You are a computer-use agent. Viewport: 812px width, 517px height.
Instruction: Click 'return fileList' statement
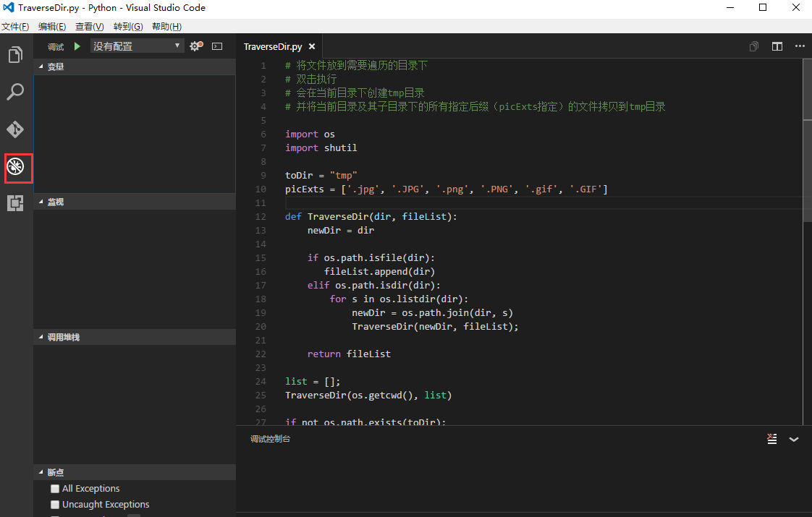point(349,354)
